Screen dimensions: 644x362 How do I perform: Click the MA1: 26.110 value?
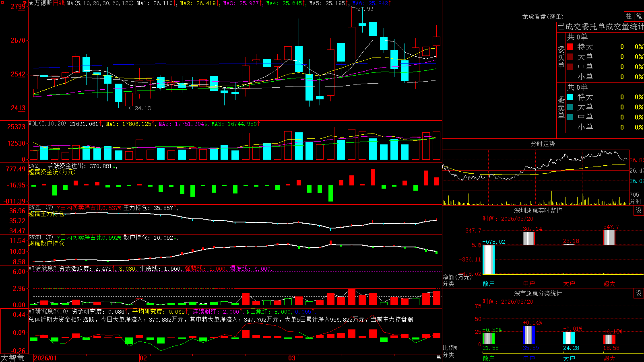tap(155, 3)
